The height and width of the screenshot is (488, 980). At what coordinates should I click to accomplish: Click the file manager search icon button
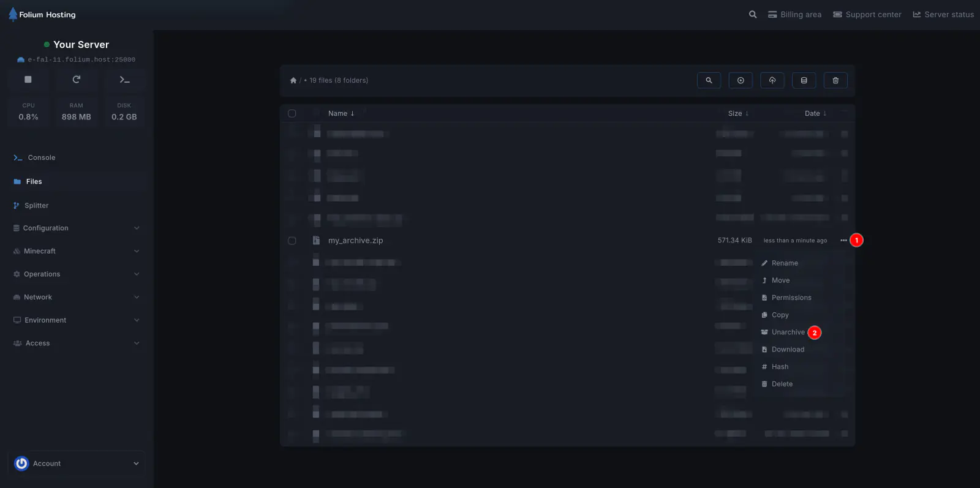[709, 80]
